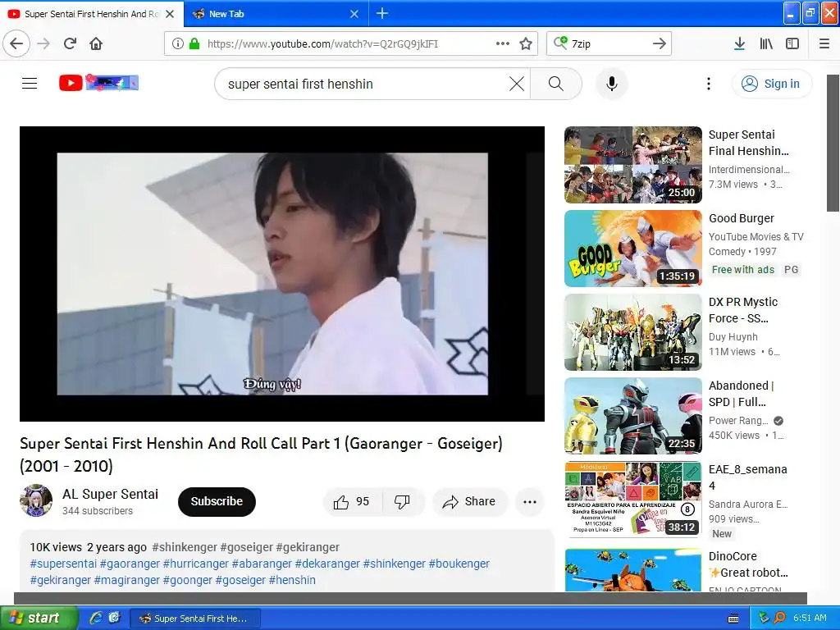Close the Super Sentai video tab

(170, 14)
